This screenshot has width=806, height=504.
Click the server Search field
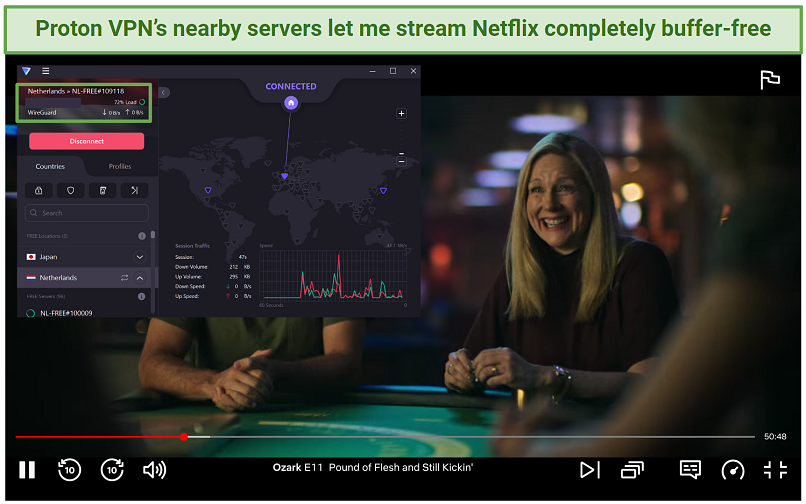point(87,213)
